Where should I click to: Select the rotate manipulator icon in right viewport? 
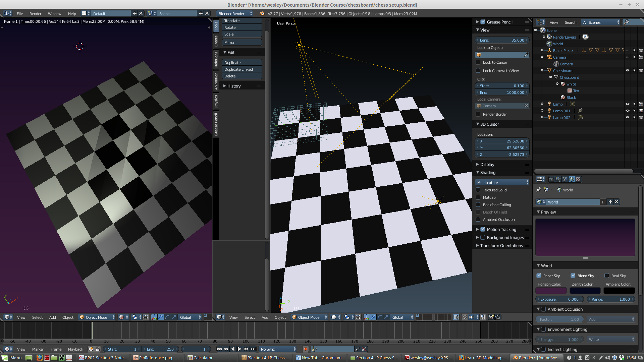380,317
